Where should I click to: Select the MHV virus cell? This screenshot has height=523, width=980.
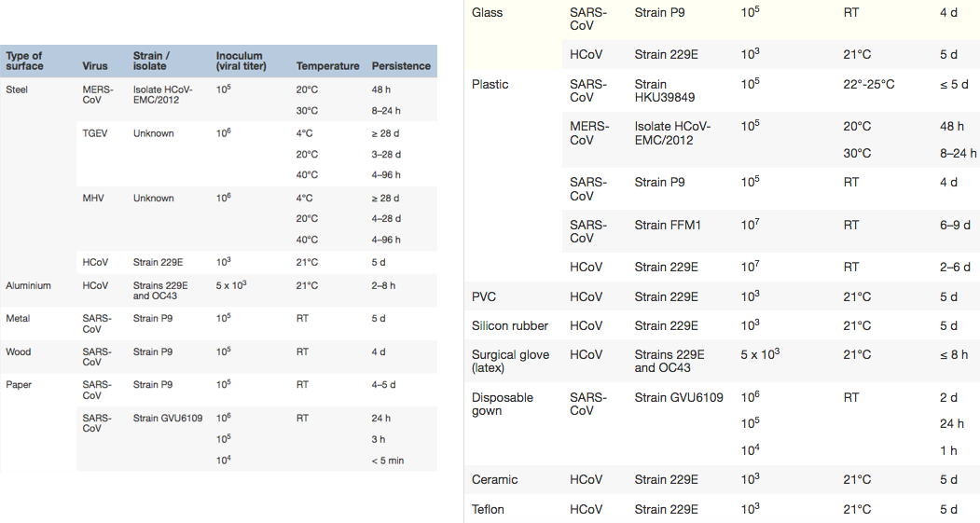pyautogui.click(x=93, y=198)
